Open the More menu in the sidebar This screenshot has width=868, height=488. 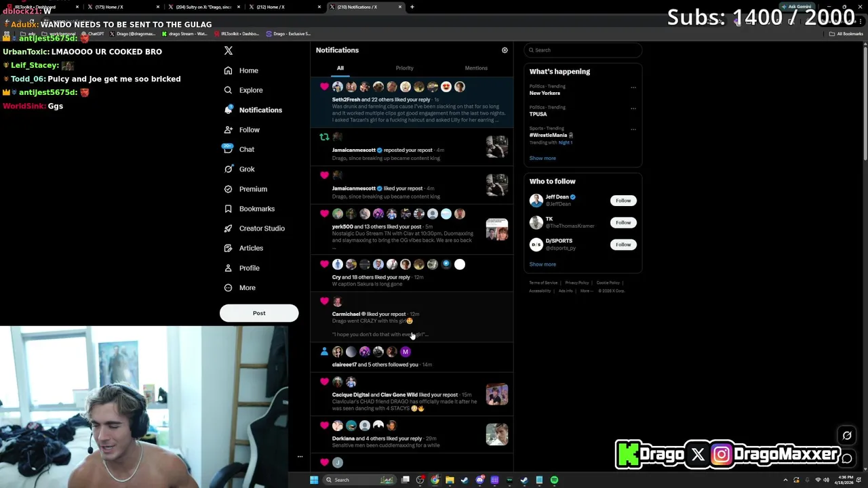pos(239,287)
